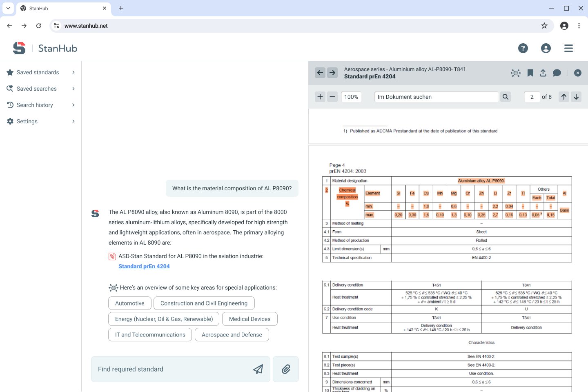Click the Saved searches icon
Viewport: 588px width, 392px height.
10,89
